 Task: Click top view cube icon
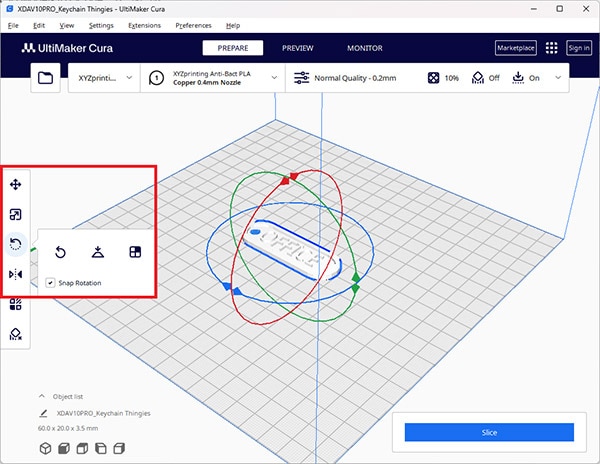pos(82,448)
